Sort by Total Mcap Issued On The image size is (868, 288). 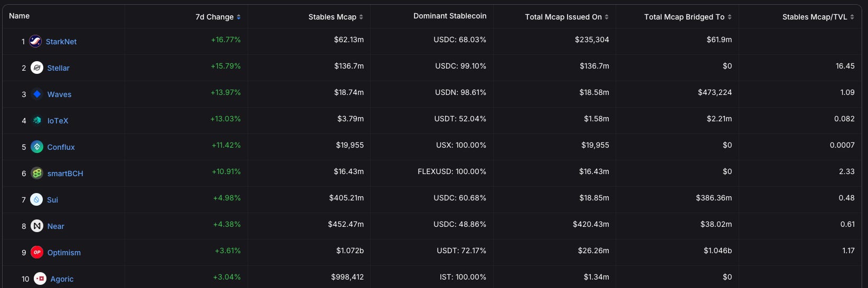coord(567,17)
